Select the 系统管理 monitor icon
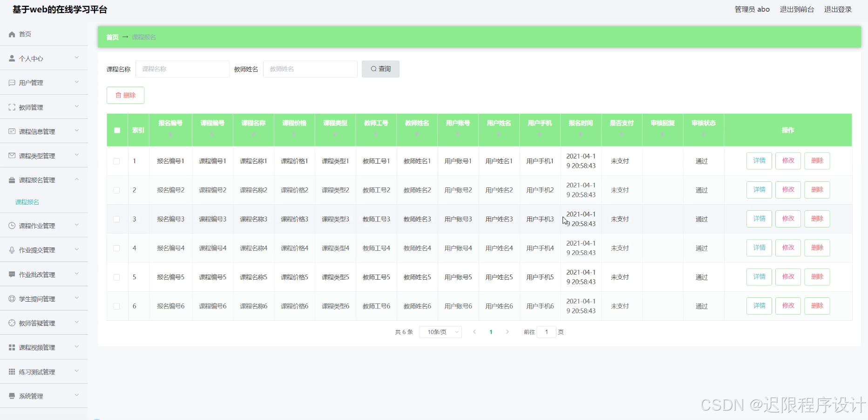 (x=11, y=396)
